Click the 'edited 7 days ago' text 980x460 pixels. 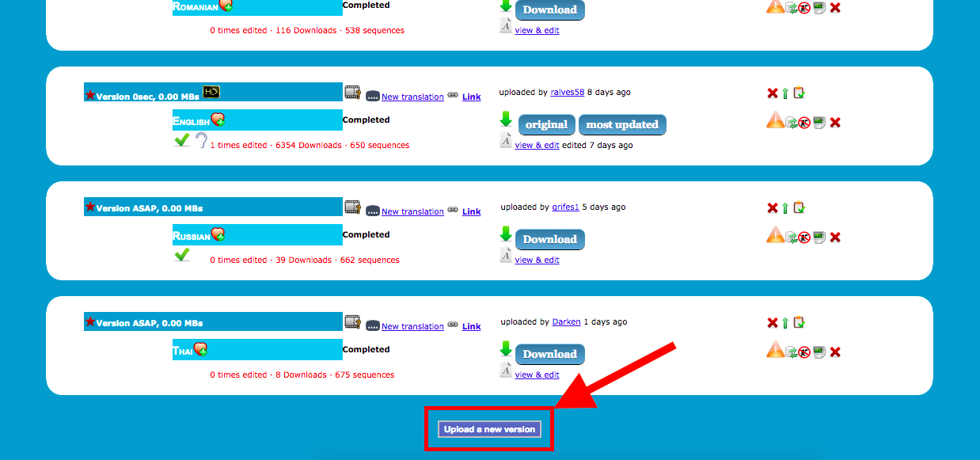point(597,146)
